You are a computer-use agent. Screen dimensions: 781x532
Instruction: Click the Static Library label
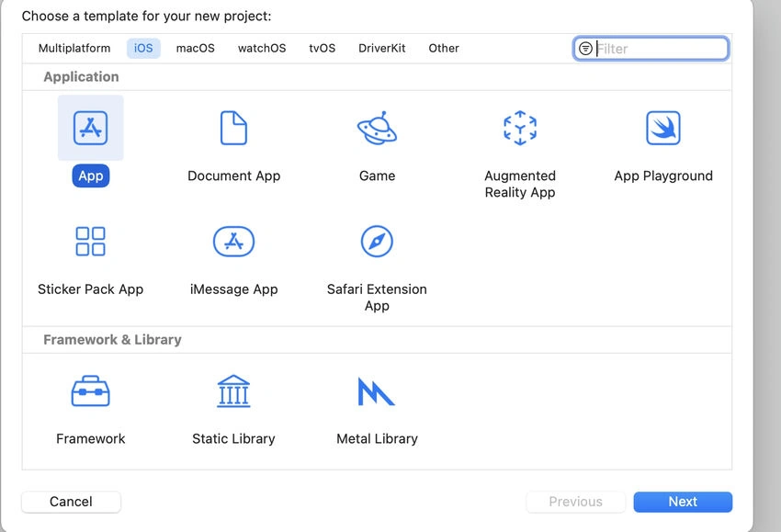click(233, 439)
